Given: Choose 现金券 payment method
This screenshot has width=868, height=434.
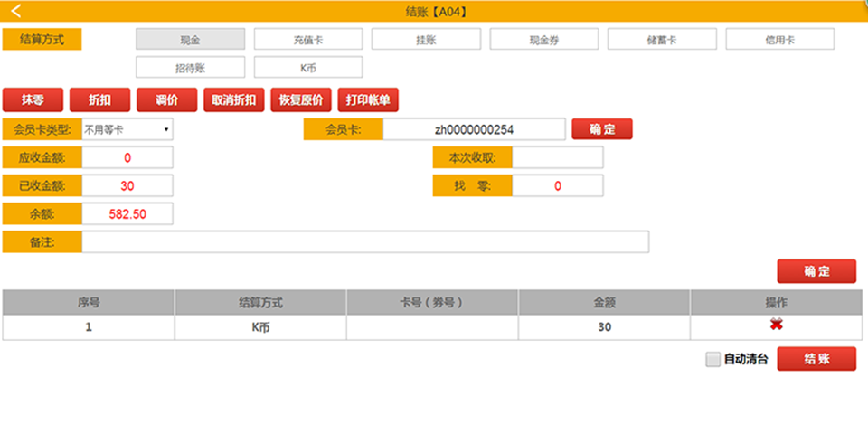Looking at the screenshot, I should coord(544,40).
